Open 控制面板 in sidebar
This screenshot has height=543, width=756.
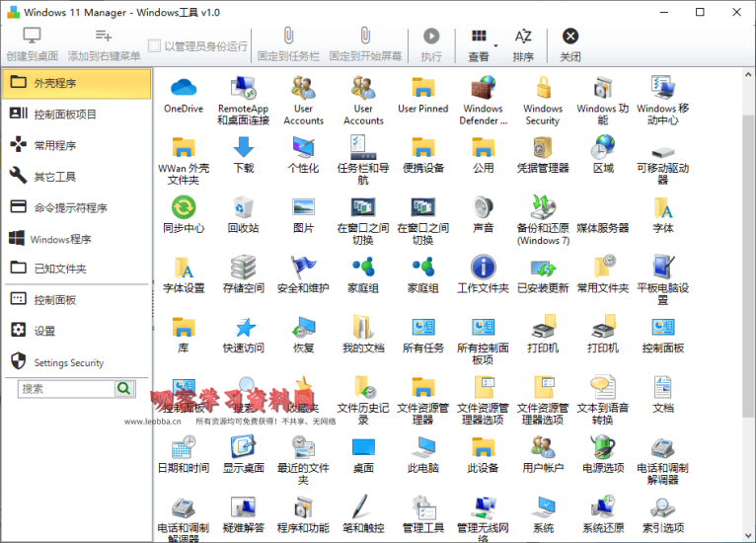pos(77,300)
